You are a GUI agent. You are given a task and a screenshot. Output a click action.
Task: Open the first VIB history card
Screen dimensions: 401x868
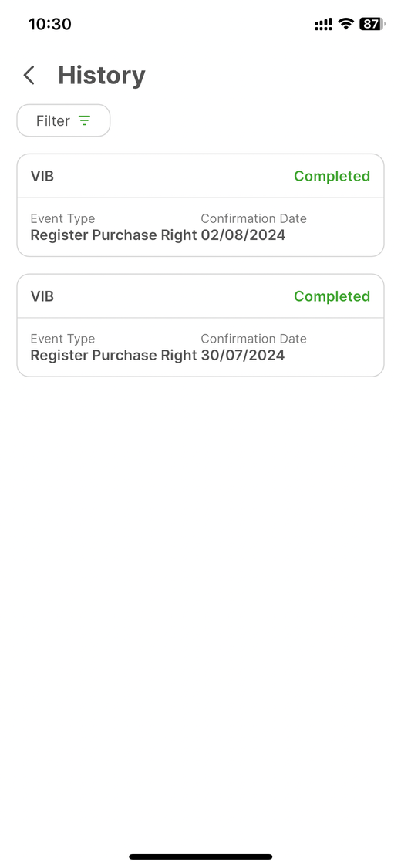tap(200, 205)
